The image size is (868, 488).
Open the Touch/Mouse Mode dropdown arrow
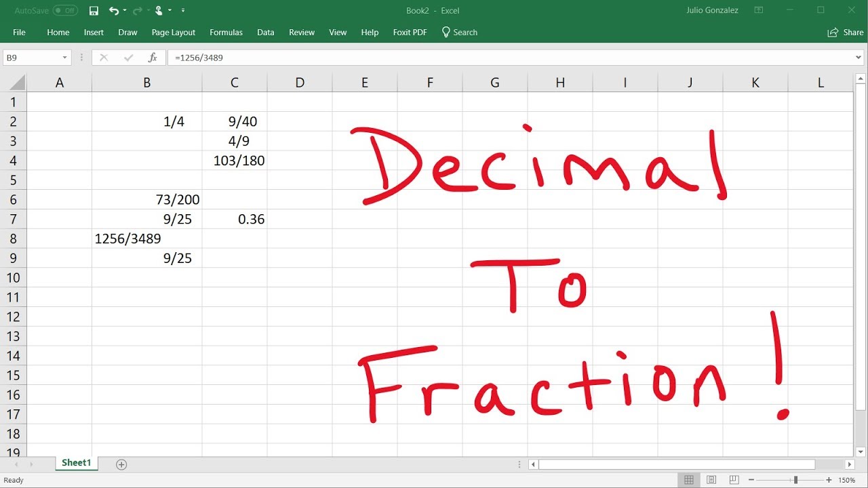coord(170,11)
